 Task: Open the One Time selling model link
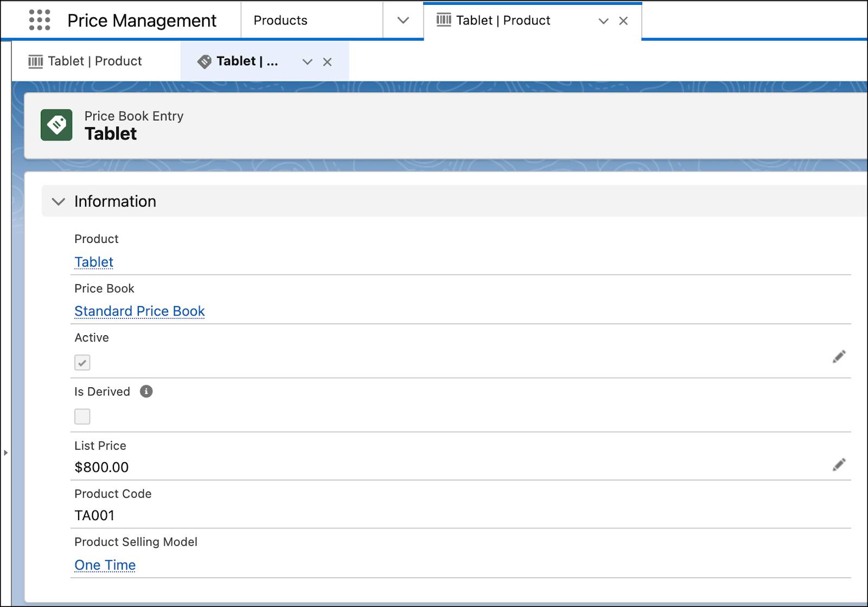click(105, 565)
